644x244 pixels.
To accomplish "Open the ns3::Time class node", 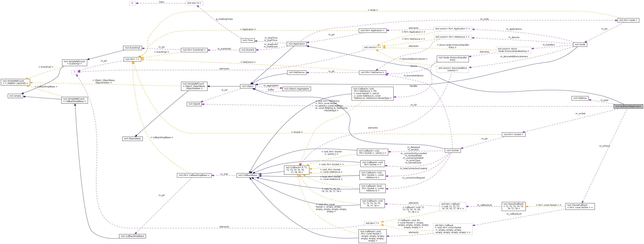I will click(x=248, y=40).
